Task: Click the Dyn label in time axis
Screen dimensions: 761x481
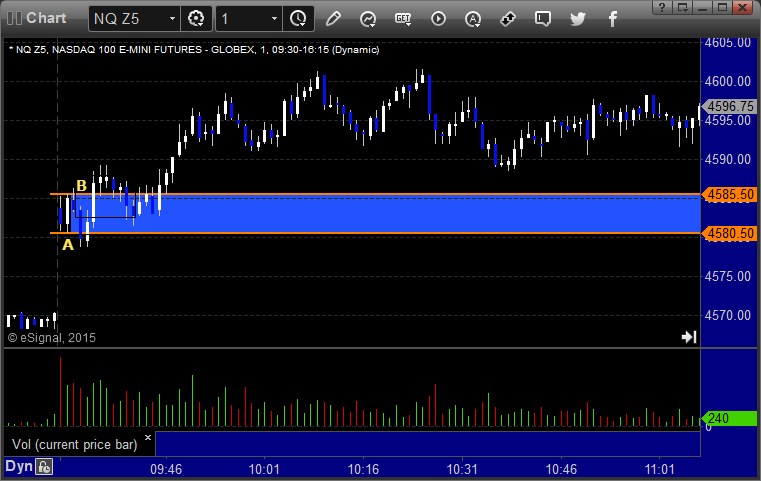Action: (19, 467)
